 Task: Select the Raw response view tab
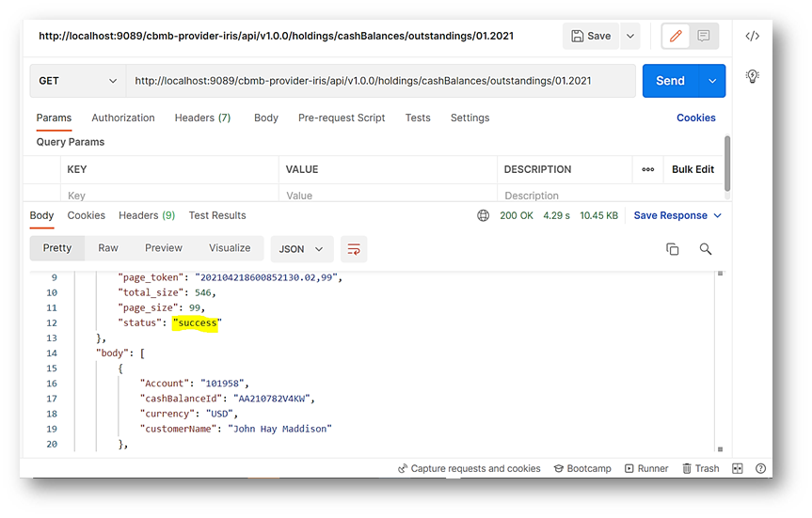108,248
